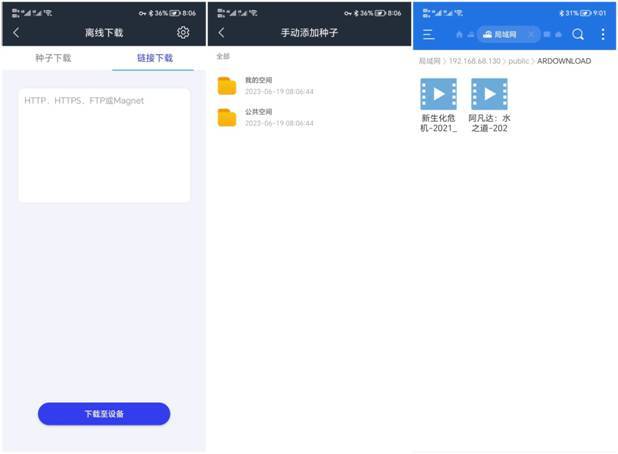Open the 公共空间 folder icon

[227, 117]
